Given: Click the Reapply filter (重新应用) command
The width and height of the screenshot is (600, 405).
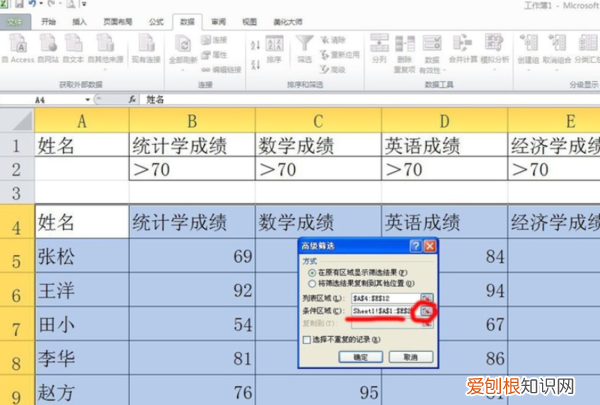Looking at the screenshot, I should tap(340, 55).
